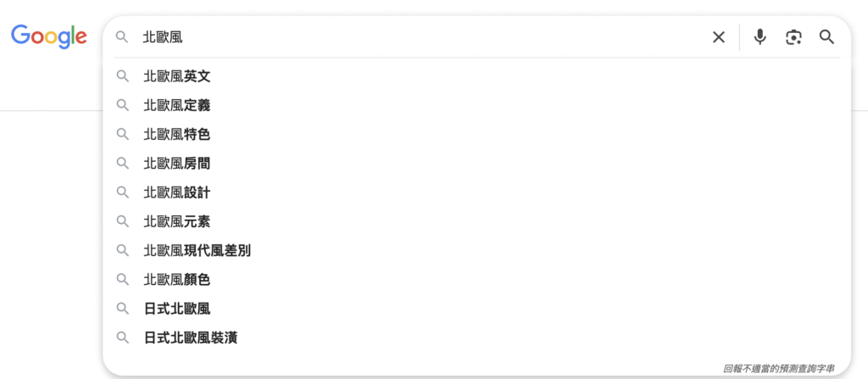The image size is (868, 379).
Task: Select the 北歐風現代風差別 suggestion
Action: [x=198, y=250]
